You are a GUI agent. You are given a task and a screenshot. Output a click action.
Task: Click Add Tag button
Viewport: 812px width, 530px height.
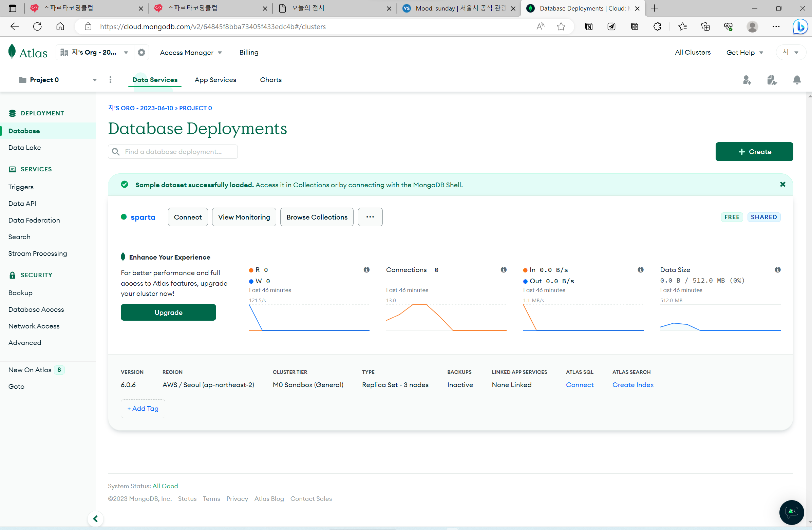pyautogui.click(x=143, y=409)
